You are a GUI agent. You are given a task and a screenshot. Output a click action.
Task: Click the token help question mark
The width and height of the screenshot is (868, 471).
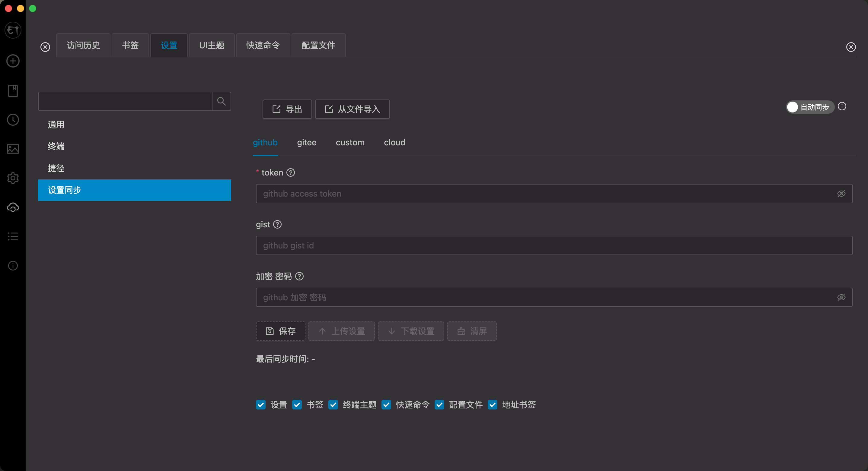tap(290, 173)
